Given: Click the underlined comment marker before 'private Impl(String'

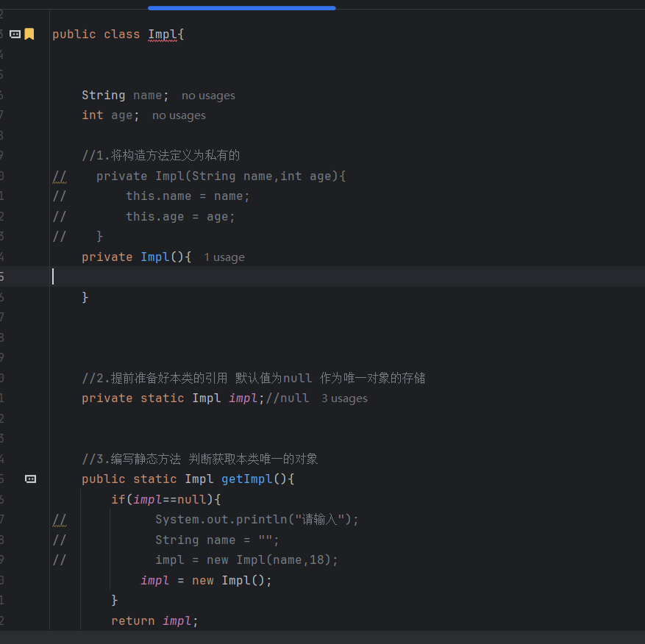Looking at the screenshot, I should pos(60,176).
